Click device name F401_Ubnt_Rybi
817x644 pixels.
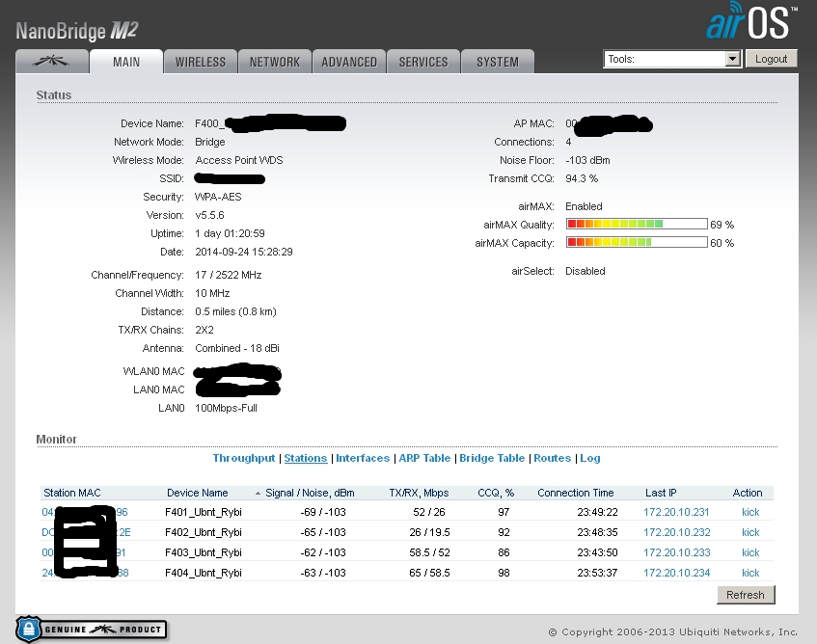click(x=204, y=512)
